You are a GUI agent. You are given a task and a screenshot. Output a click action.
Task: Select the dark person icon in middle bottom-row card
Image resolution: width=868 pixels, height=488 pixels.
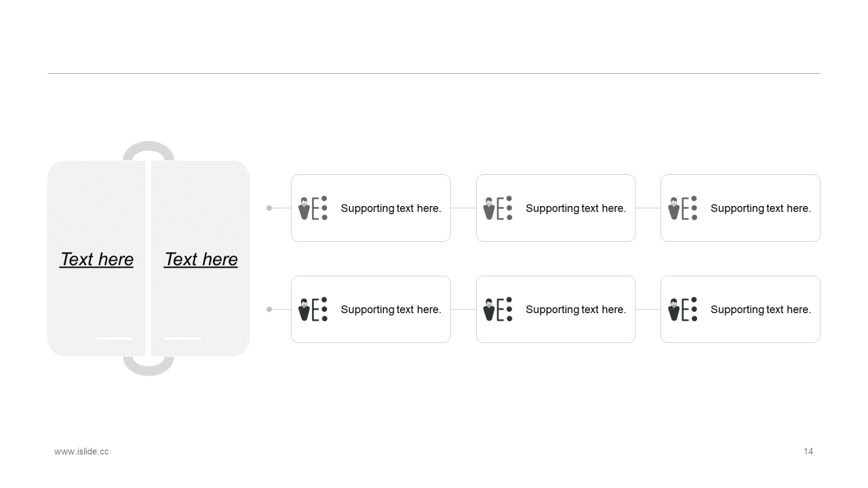(498, 309)
